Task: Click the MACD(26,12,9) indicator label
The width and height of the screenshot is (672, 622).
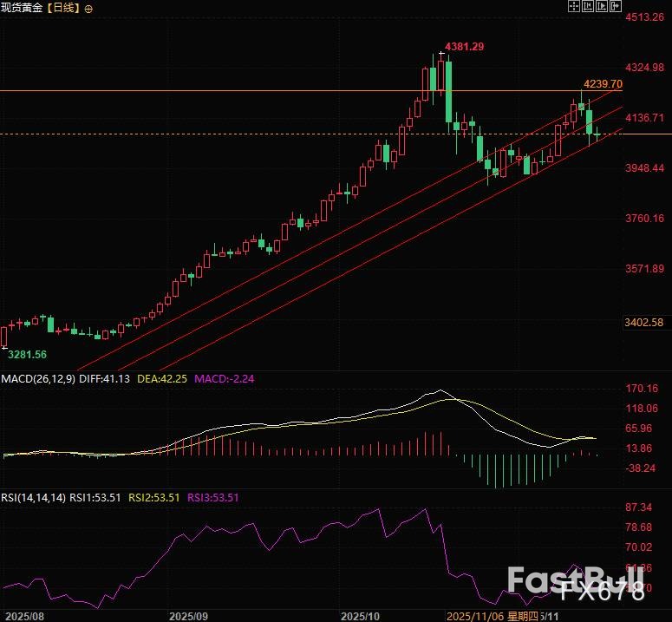Action: [x=37, y=379]
